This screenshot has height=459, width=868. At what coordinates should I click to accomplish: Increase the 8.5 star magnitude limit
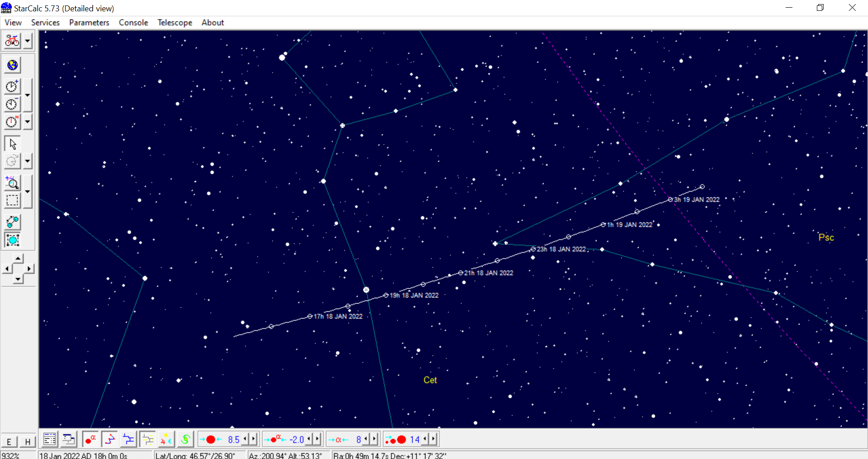click(253, 439)
